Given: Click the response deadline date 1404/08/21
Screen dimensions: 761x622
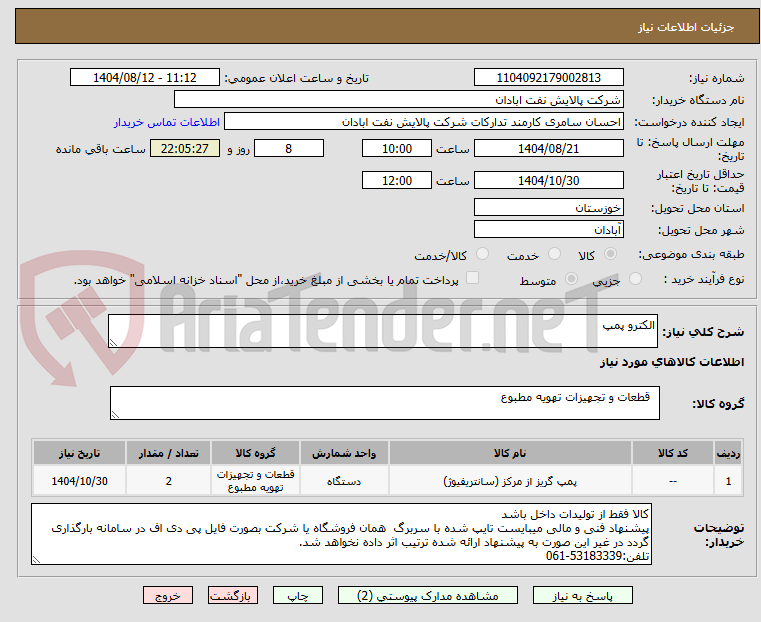Looking at the screenshot, I should (x=548, y=148).
